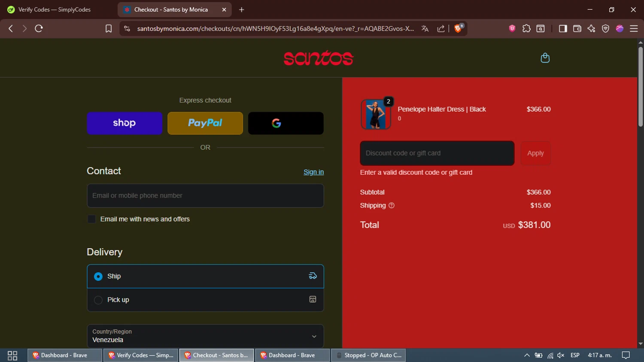Open Brave Wallet icon
This screenshot has height=362, width=644.
pyautogui.click(x=577, y=28)
